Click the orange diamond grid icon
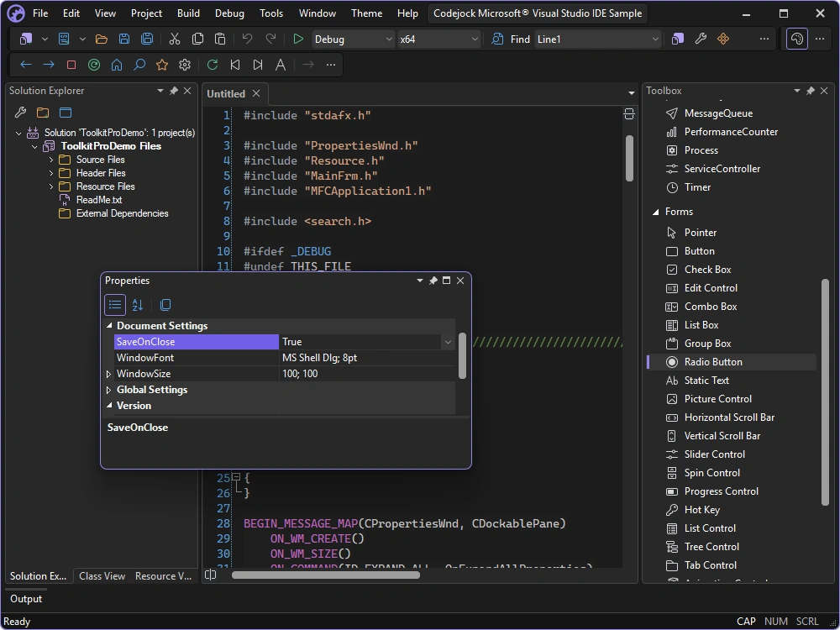The height and width of the screenshot is (630, 840). point(723,39)
